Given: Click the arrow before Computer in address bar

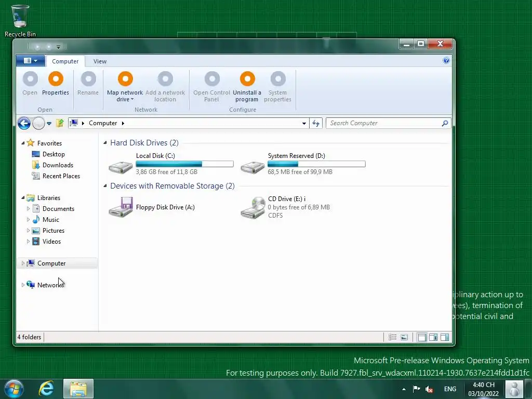Looking at the screenshot, I should tap(83, 123).
